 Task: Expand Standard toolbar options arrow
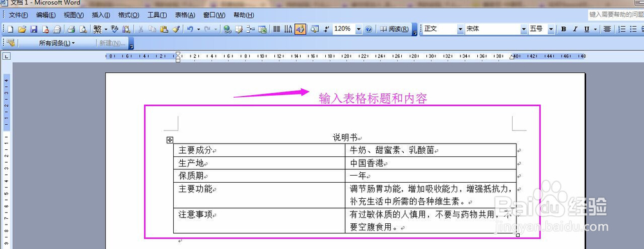(x=414, y=30)
